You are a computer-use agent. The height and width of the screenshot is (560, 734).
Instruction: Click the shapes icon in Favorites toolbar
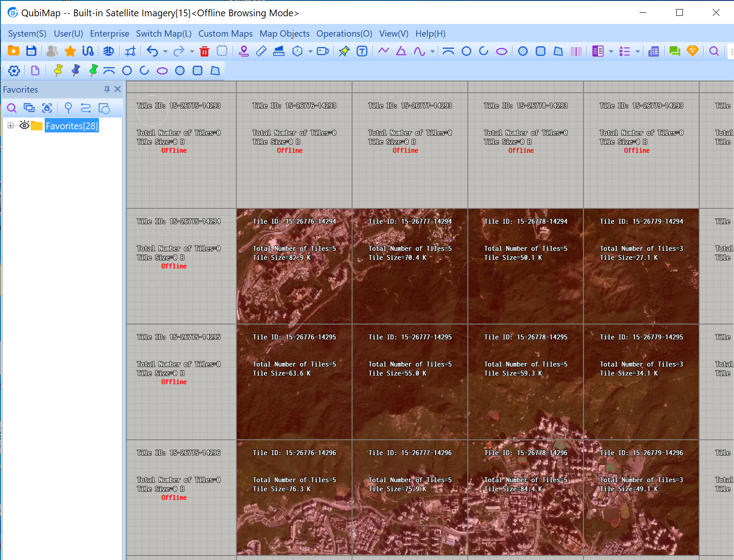click(x=104, y=108)
